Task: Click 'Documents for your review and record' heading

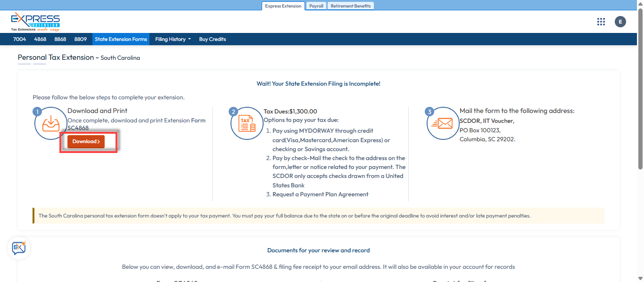Action: (319, 250)
